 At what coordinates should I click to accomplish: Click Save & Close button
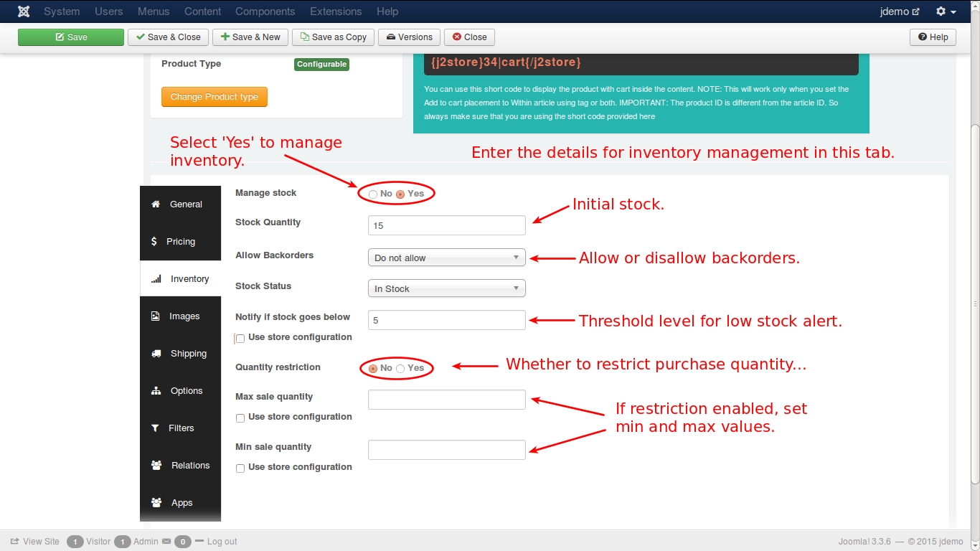point(168,37)
